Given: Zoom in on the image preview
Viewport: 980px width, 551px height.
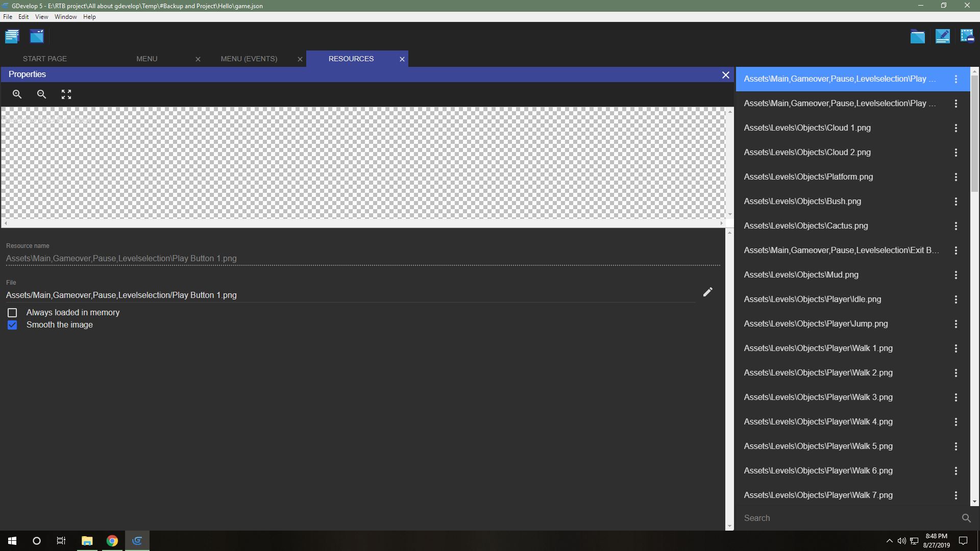Looking at the screenshot, I should pos(17,94).
